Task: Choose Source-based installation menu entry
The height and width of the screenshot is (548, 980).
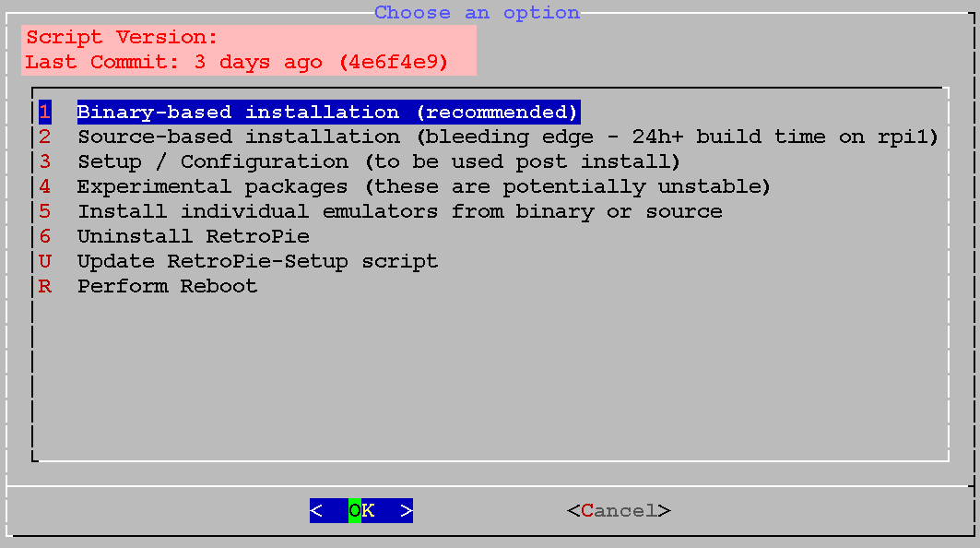Action: point(507,137)
